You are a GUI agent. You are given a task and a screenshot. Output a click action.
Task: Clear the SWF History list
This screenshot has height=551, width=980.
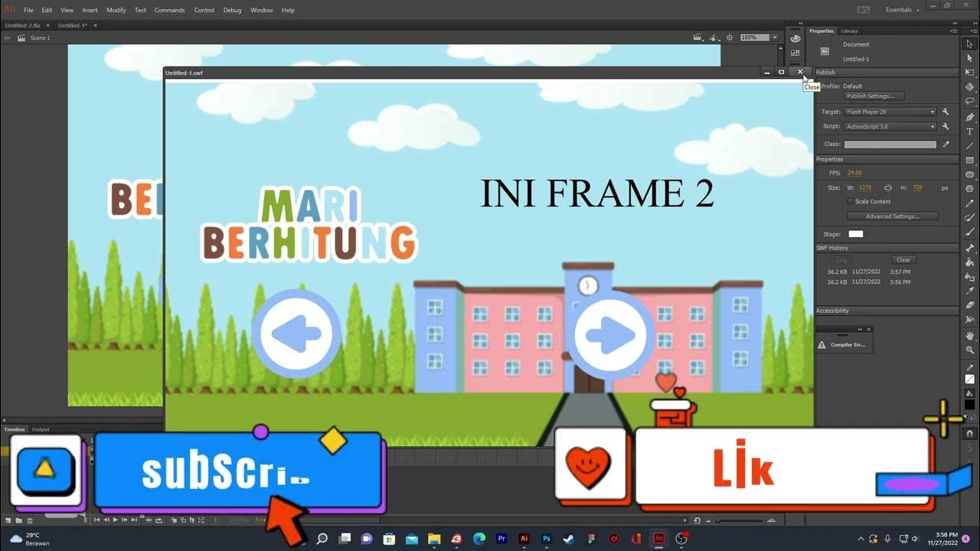[903, 260]
